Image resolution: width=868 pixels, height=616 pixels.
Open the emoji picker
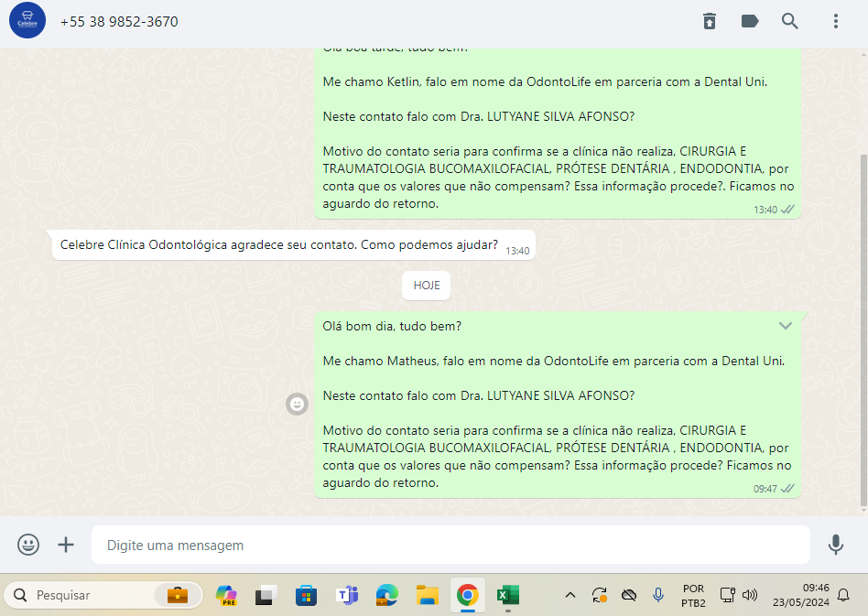[28, 545]
